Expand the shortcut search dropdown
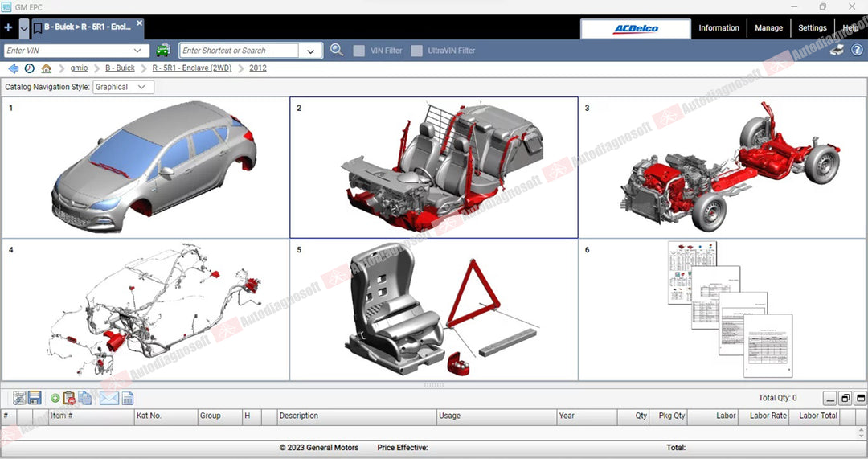The width and height of the screenshot is (868, 459). pyautogui.click(x=310, y=51)
